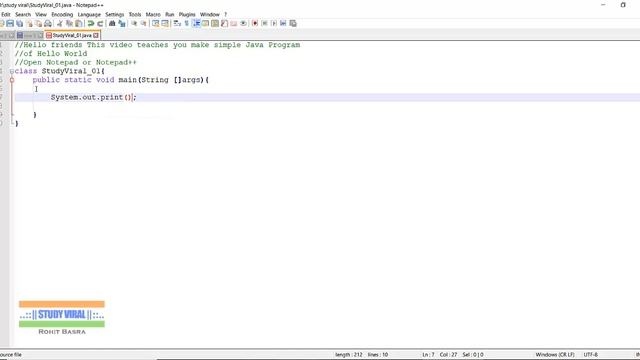Screen dimensions: 640x360
Task: Click the Save All toolbar icon
Action: point(19,24)
